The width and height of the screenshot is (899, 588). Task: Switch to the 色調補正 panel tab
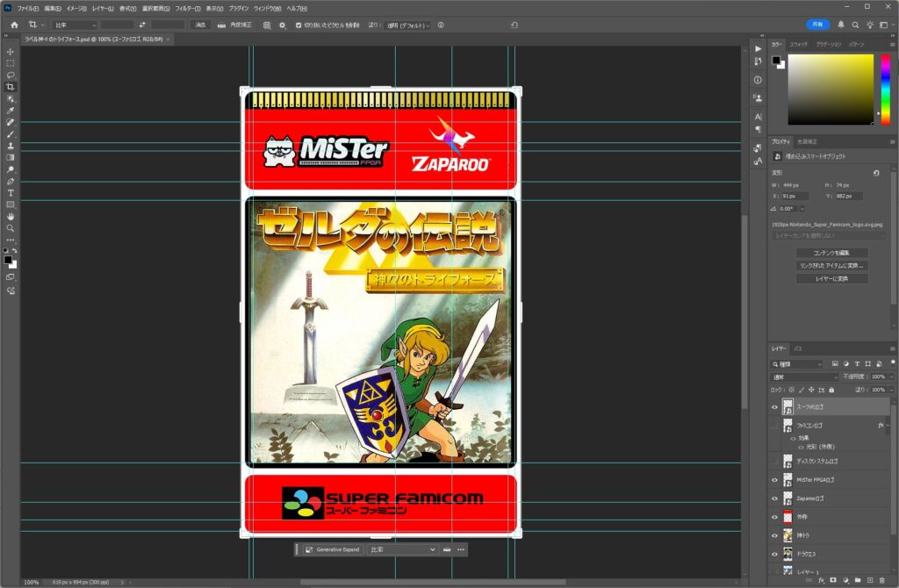[807, 141]
